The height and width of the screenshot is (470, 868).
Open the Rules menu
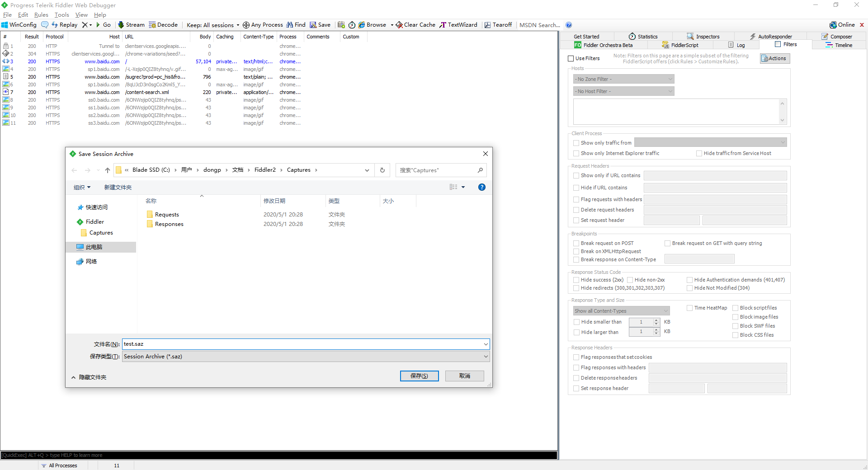click(41, 14)
